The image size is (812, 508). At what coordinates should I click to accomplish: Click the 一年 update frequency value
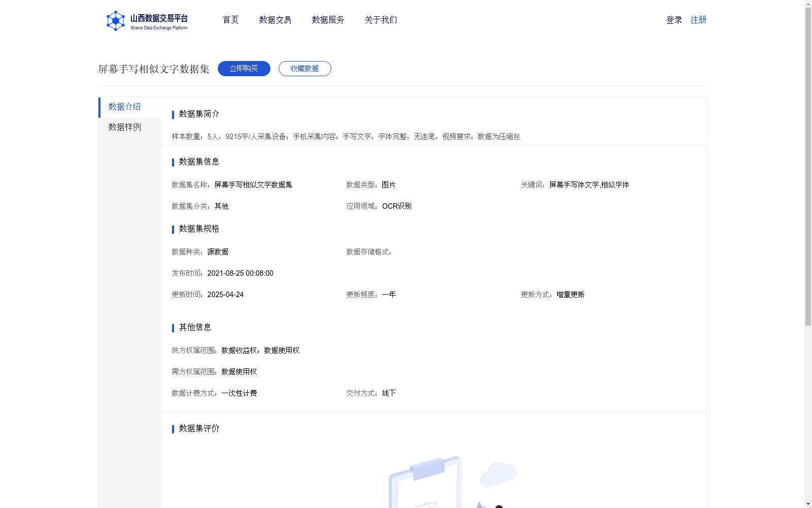coord(389,295)
